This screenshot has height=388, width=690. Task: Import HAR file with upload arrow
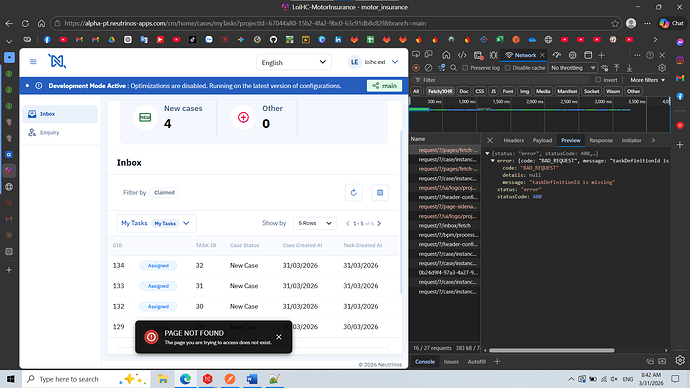click(617, 68)
